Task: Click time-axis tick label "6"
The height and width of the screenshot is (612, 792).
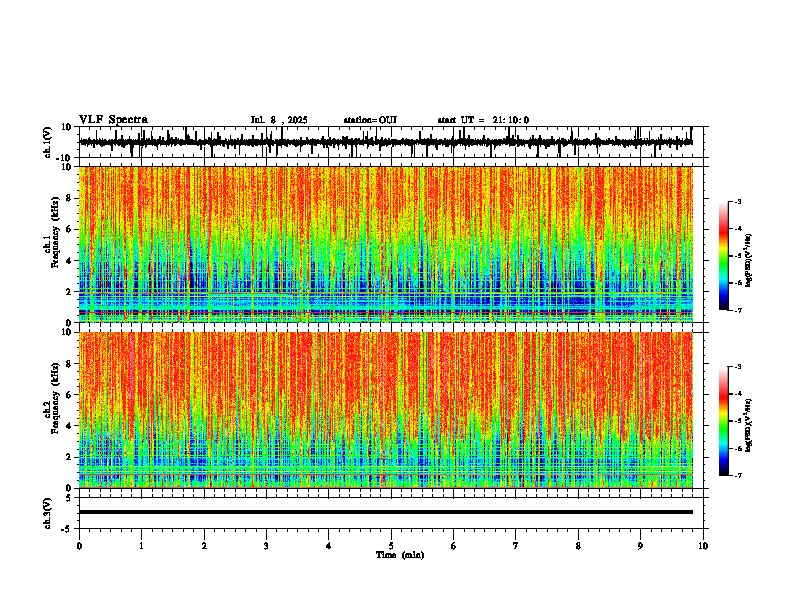Action: 454,546
